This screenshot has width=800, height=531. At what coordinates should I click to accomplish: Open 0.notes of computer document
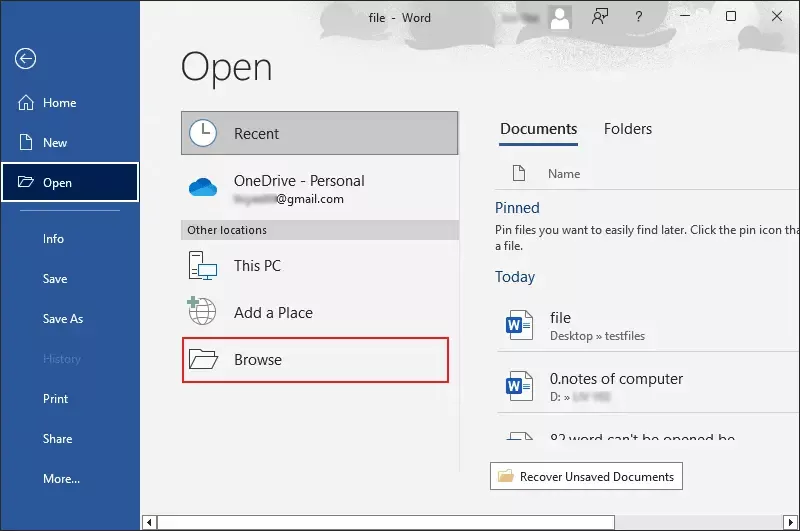tap(647, 386)
